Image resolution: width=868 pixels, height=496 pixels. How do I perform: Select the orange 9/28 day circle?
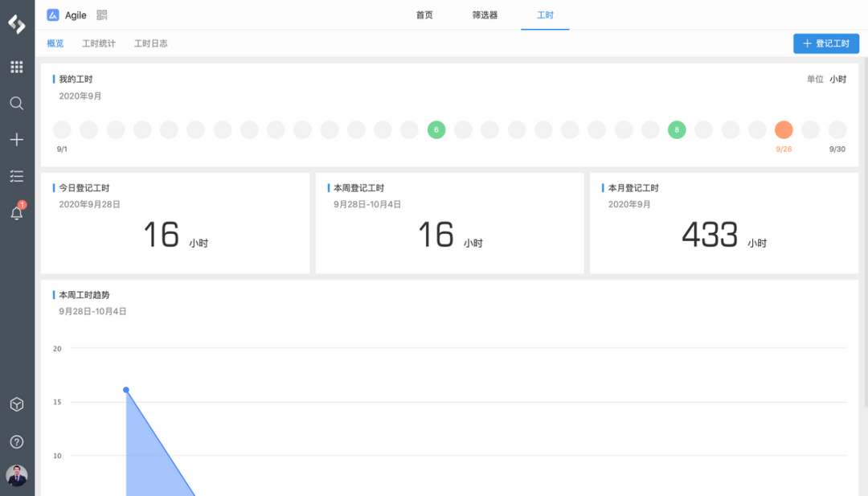[x=784, y=130]
